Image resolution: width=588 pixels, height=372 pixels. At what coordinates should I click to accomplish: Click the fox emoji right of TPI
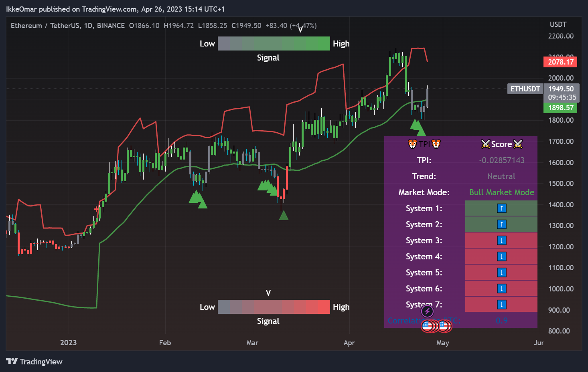[436, 144]
